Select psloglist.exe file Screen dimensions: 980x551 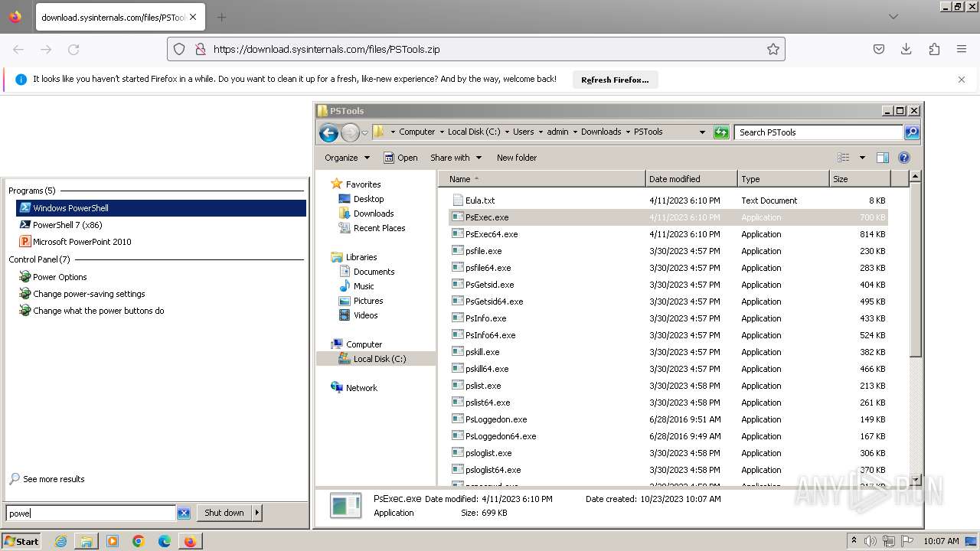[488, 453]
